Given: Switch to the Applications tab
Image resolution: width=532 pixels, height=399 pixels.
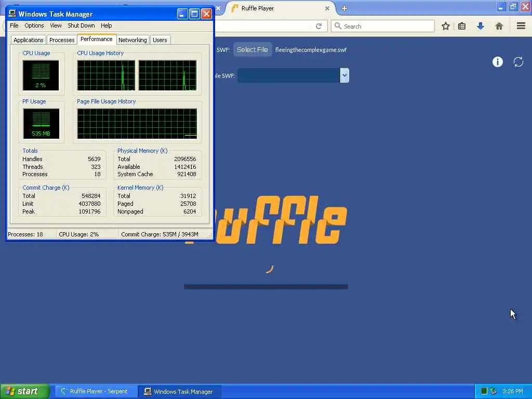Looking at the screenshot, I should tap(29, 40).
